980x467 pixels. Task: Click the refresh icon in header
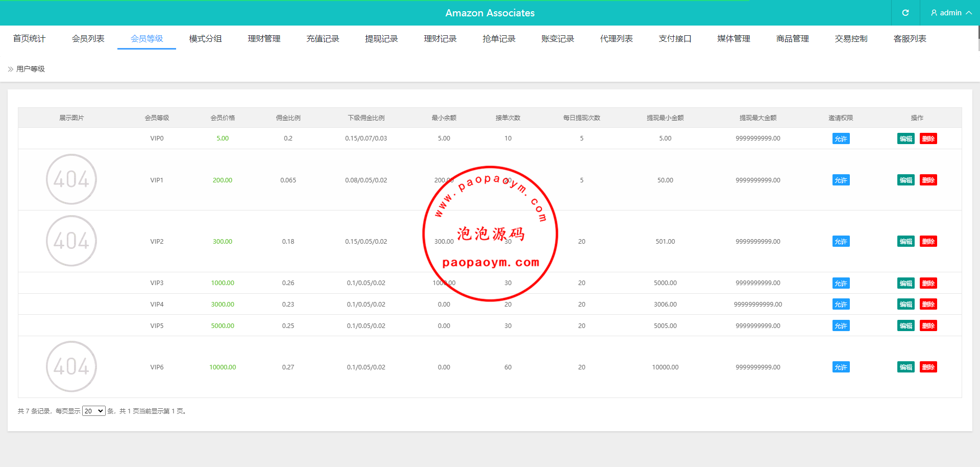pos(905,13)
